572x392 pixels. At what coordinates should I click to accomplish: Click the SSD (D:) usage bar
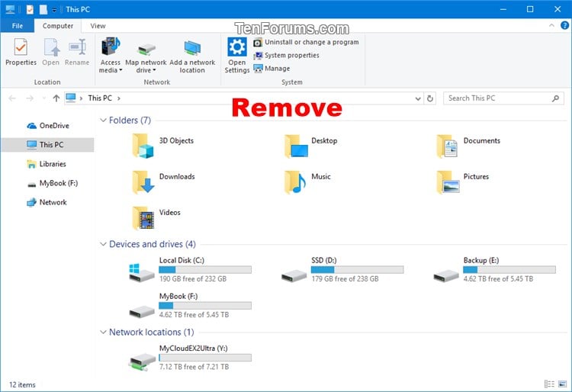point(357,270)
